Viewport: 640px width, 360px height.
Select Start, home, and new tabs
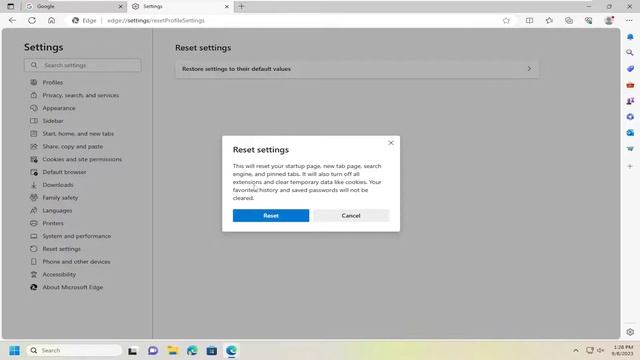pos(78,133)
